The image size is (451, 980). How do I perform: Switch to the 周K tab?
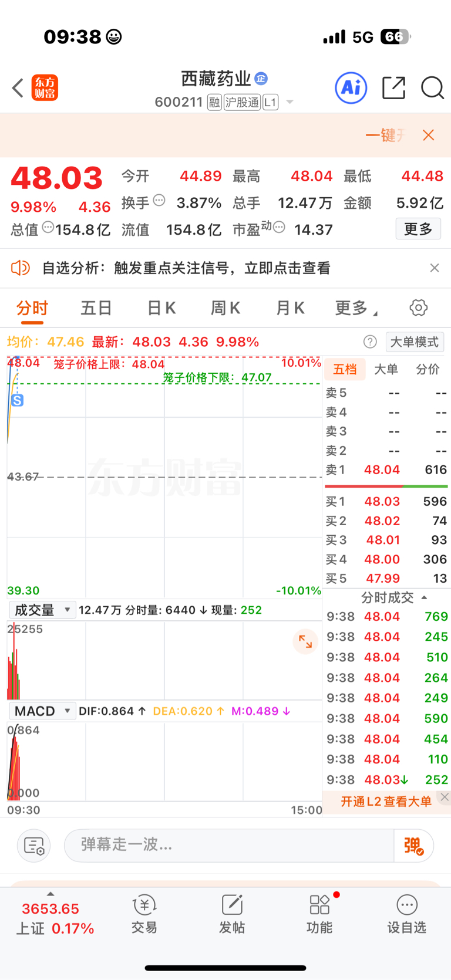[225, 308]
